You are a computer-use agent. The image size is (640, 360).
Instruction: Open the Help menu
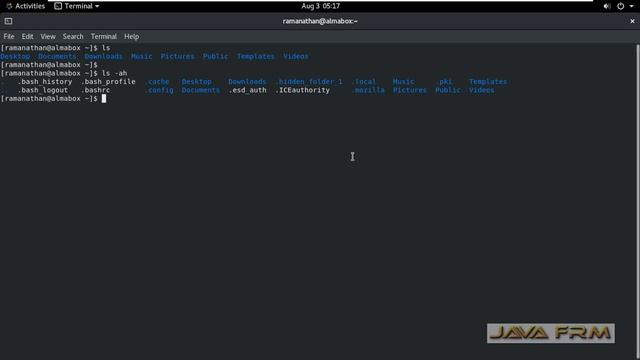[x=131, y=37]
